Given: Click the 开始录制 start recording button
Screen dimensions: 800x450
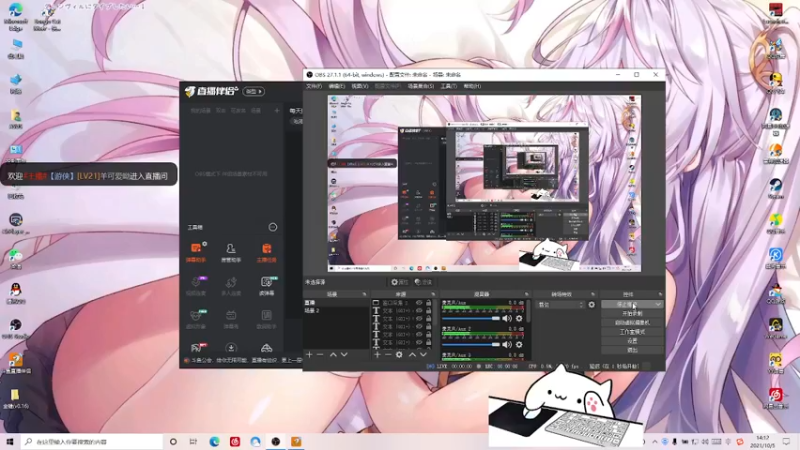Looking at the screenshot, I should [x=632, y=313].
